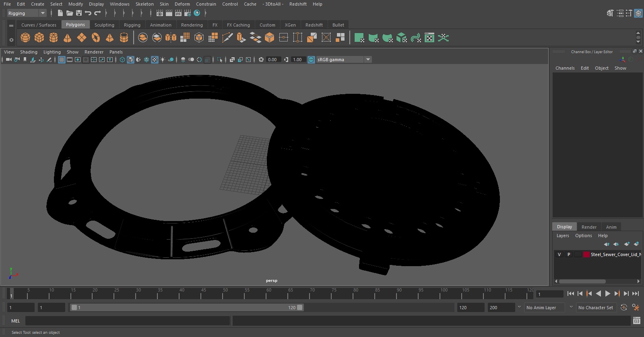Open the File menu
Screen dimensions: 644x337
(7, 4)
